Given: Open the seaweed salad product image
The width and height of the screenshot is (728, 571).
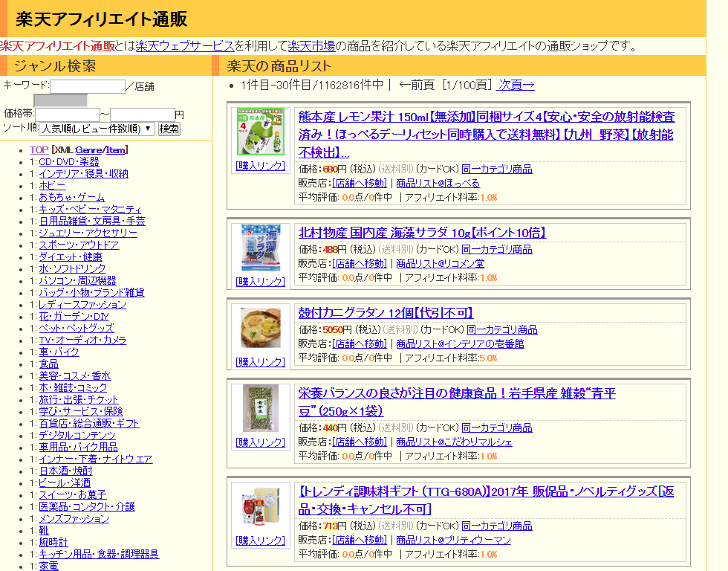Looking at the screenshot, I should point(260,248).
